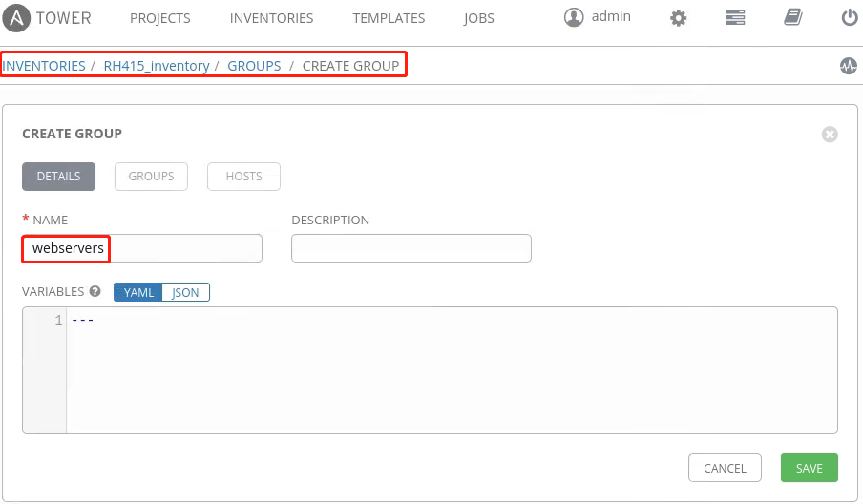Click into the Description field
Viewport: 863px width, 504px height.
tap(410, 248)
